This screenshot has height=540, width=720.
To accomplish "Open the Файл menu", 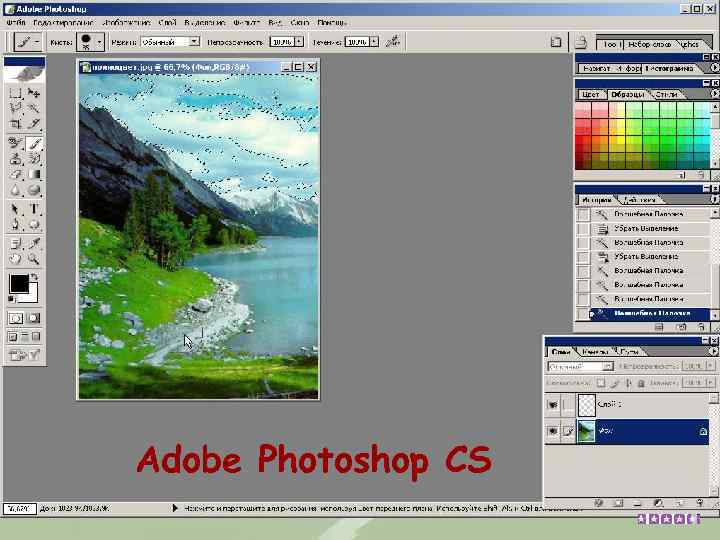I will pos(16,22).
